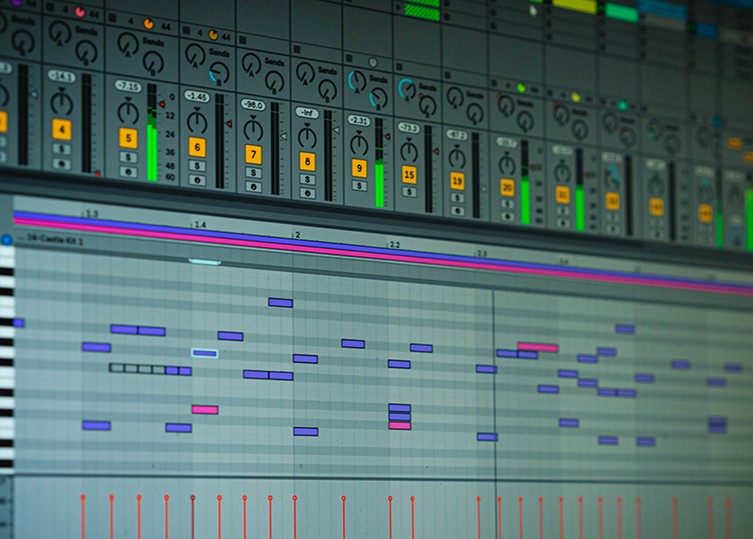Viewport: 753px width, 539px height.
Task: Click track 6's blue Send B knob
Action: pos(219,74)
